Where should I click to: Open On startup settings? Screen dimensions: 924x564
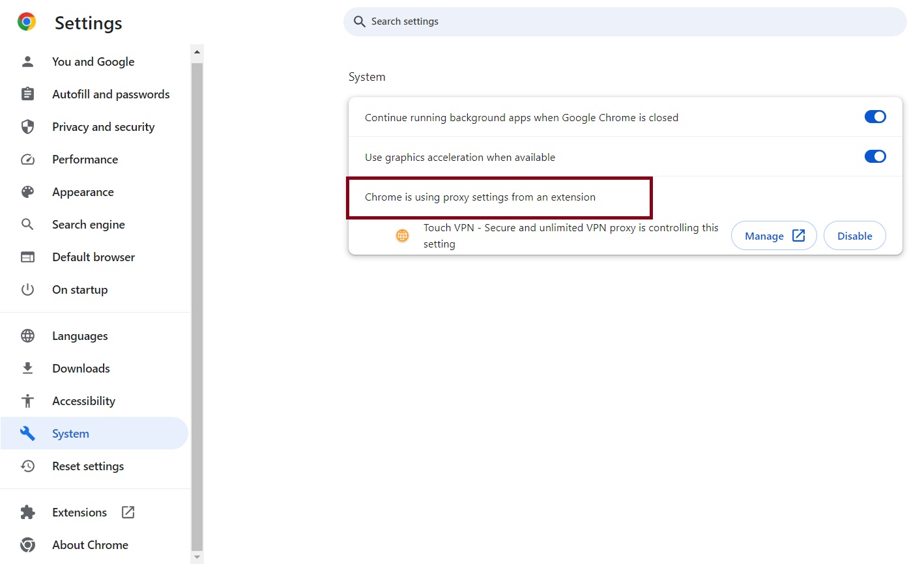(80, 290)
